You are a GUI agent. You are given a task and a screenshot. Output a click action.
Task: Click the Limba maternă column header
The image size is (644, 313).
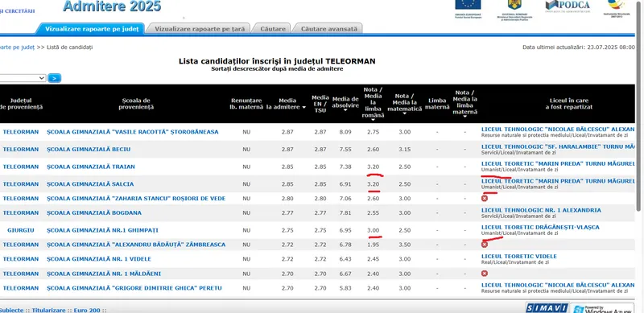[x=437, y=104]
